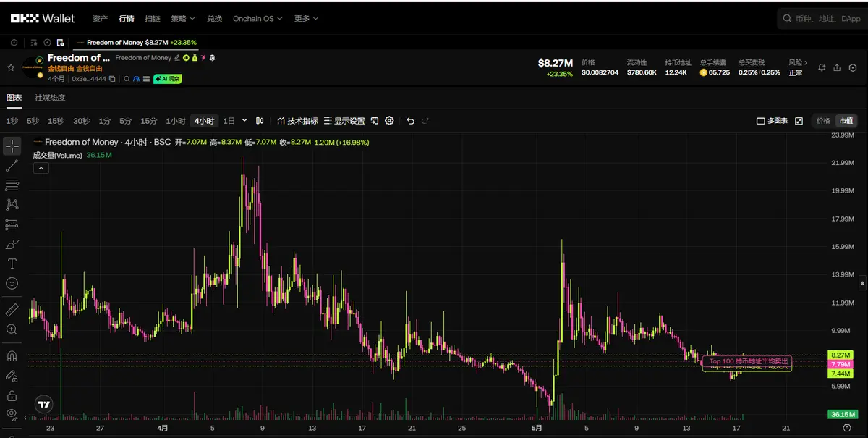This screenshot has height=438, width=868.
Task: Open 技术指标 indicators menu
Action: 297,121
